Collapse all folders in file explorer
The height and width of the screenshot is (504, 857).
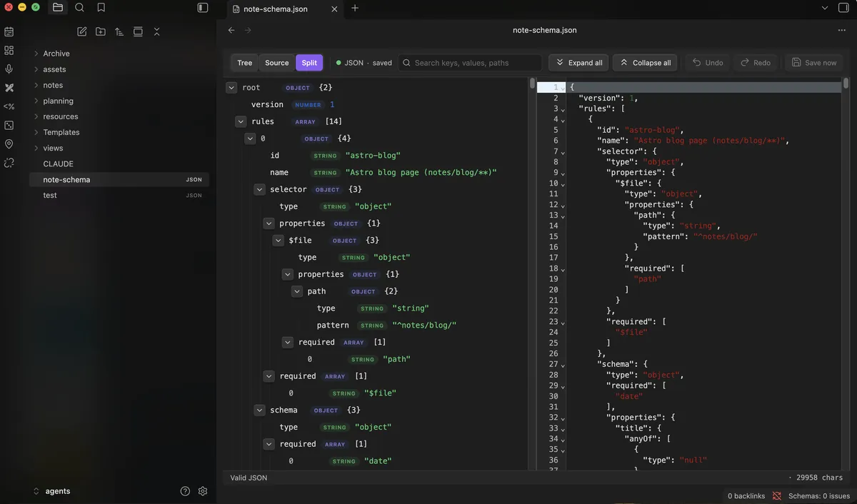coord(156,31)
